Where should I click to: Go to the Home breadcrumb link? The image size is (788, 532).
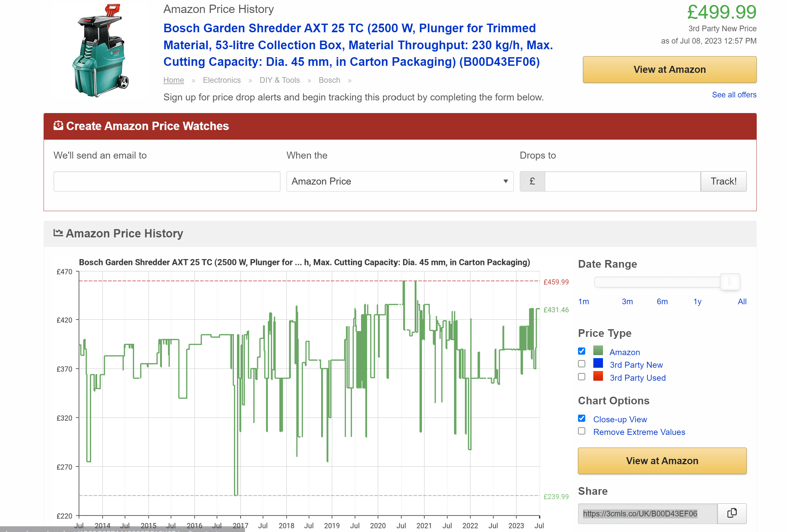[x=174, y=80]
